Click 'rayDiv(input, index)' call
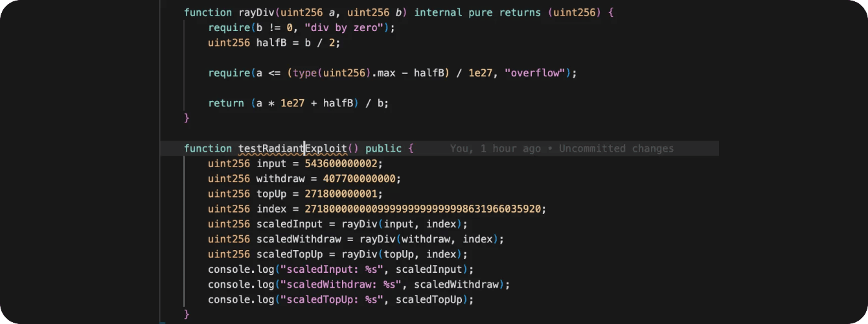 pyautogui.click(x=402, y=224)
